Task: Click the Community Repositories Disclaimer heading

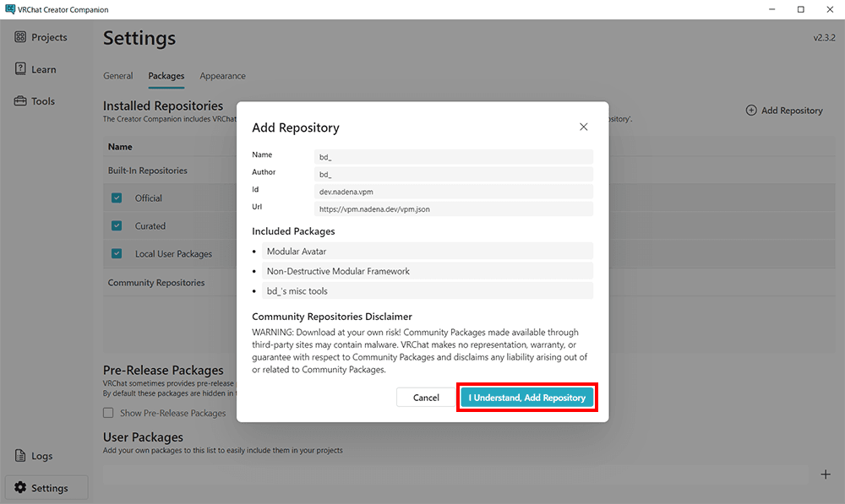Action: (332, 317)
